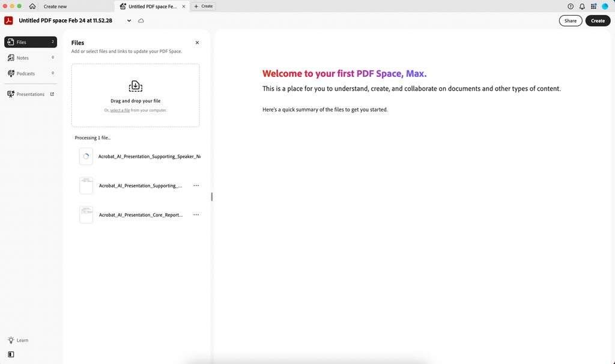The image size is (615, 364).
Task: Open the Notes section in the sidebar
Action: tap(22, 57)
